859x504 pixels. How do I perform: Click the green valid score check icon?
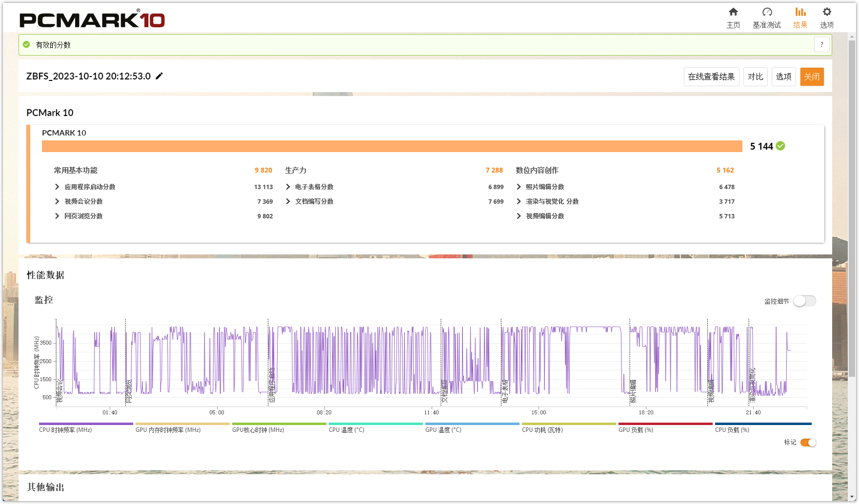pyautogui.click(x=27, y=44)
